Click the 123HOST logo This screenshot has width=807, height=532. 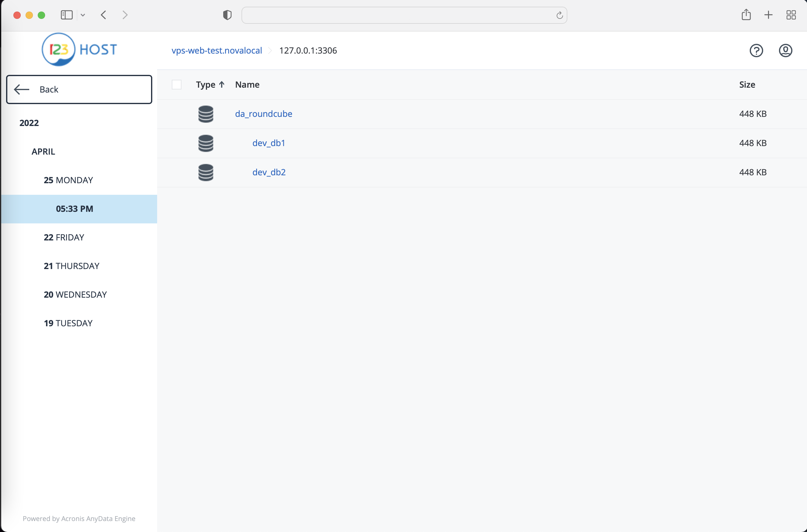tap(79, 50)
